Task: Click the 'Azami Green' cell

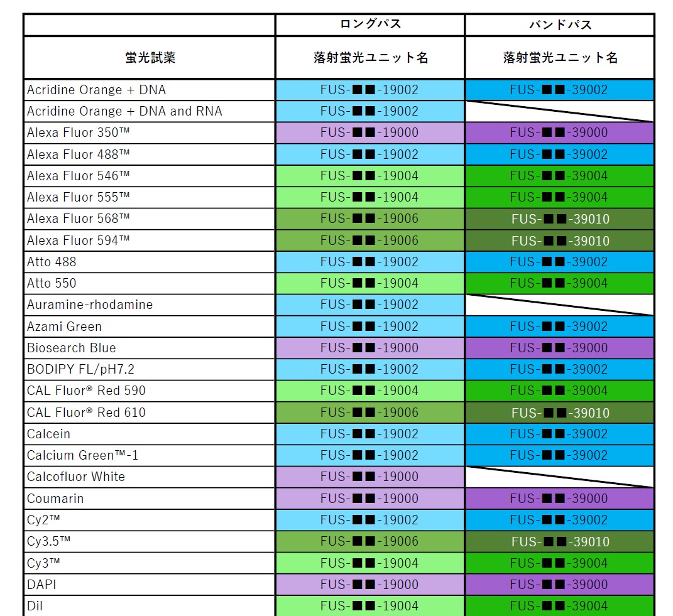Action: 150,327
